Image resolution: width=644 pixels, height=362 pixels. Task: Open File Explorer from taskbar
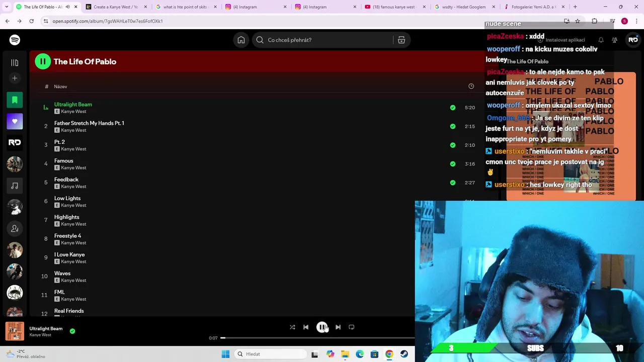tap(345, 354)
